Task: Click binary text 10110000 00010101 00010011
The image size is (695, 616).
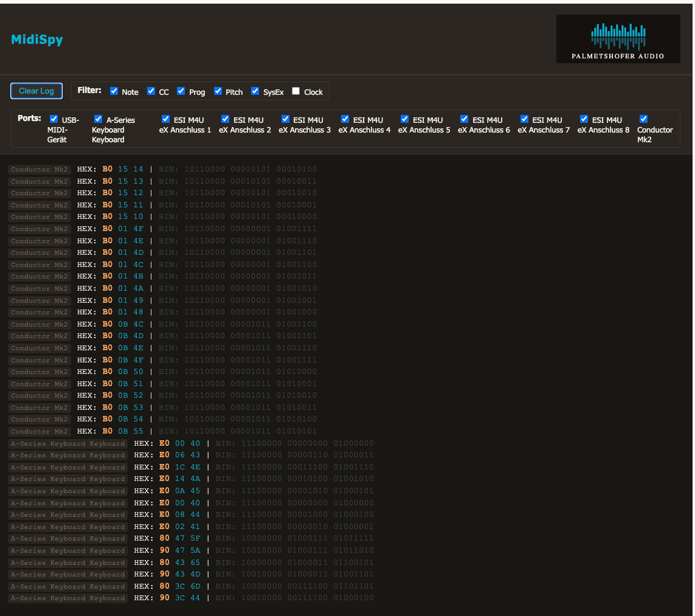Action: coord(251,181)
